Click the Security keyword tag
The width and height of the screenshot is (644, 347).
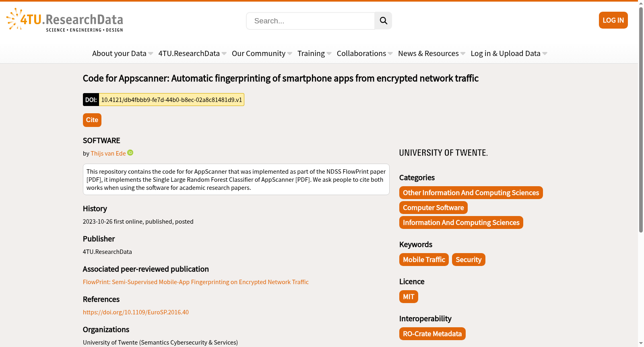[x=469, y=260]
